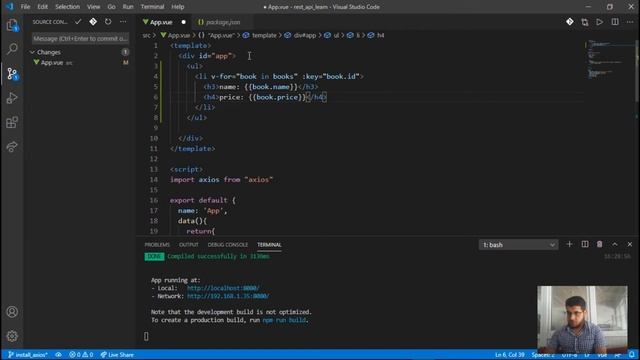Click the eye watch icon in status bar
This screenshot has width=640, height=360.
(x=58, y=355)
